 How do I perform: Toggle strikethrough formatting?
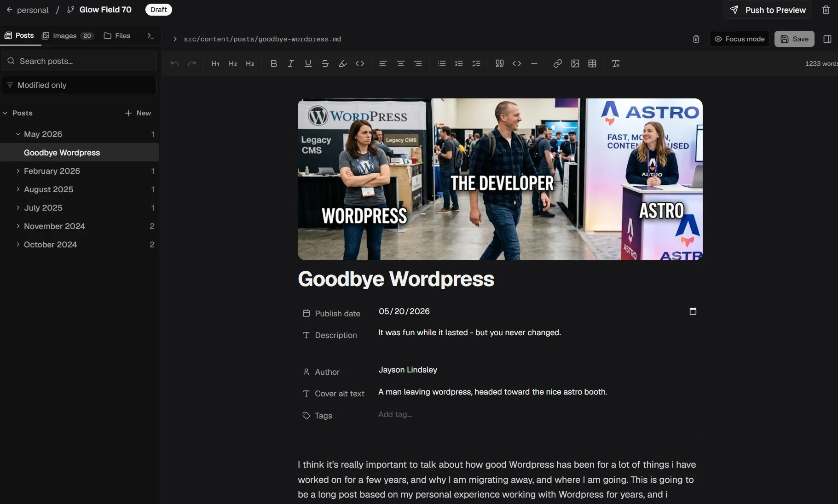pos(325,63)
